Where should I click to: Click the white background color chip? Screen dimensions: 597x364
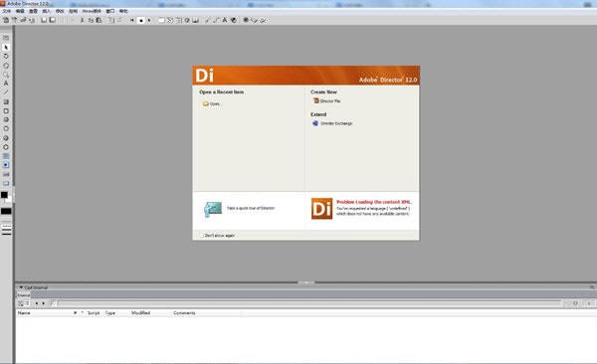pyautogui.click(x=9, y=200)
